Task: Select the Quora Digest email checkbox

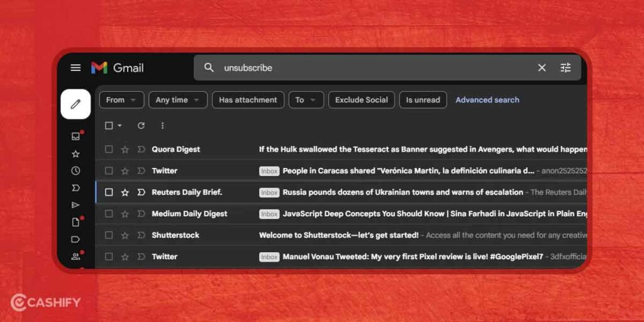Action: [109, 149]
